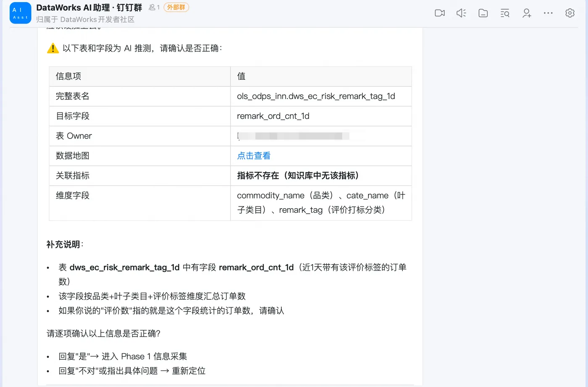Click the 值 column header
This screenshot has height=387, width=588.
coord(241,76)
